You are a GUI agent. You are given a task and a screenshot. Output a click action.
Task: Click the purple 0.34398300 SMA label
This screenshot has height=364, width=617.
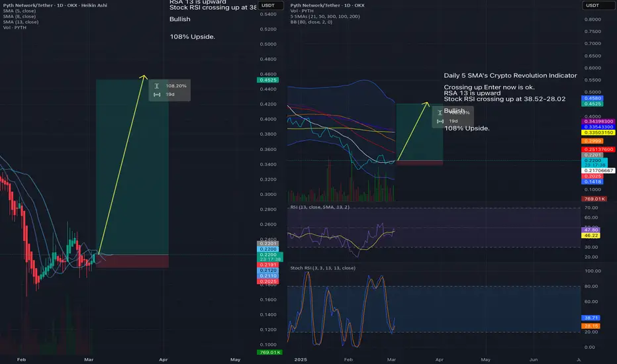[x=598, y=122]
